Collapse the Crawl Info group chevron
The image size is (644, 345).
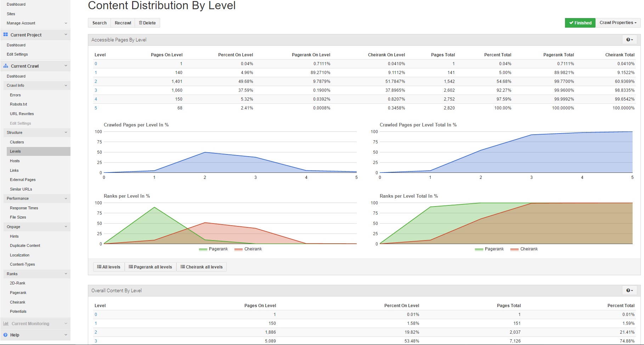66,85
